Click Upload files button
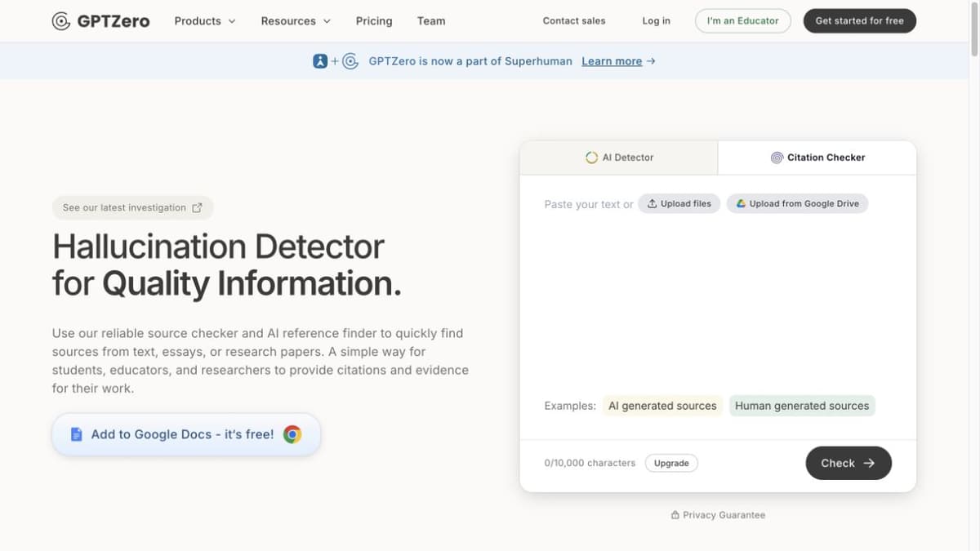The image size is (980, 551). click(x=679, y=204)
